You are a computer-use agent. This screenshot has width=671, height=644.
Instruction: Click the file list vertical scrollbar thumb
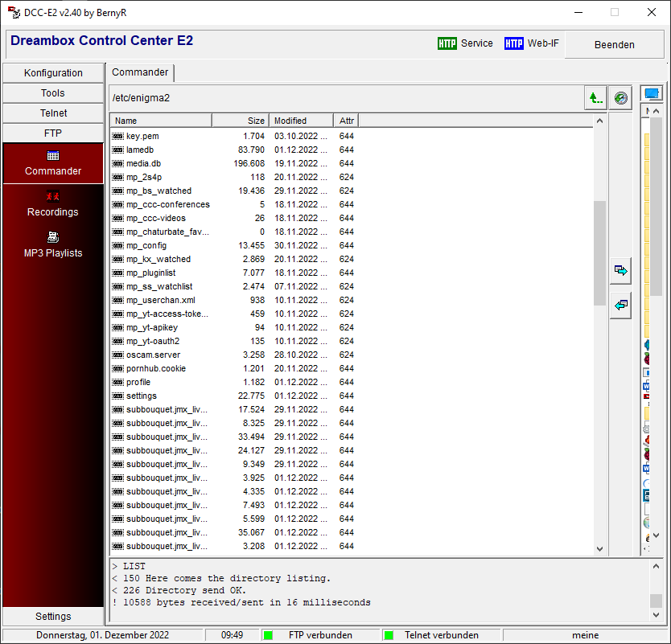[x=599, y=253]
